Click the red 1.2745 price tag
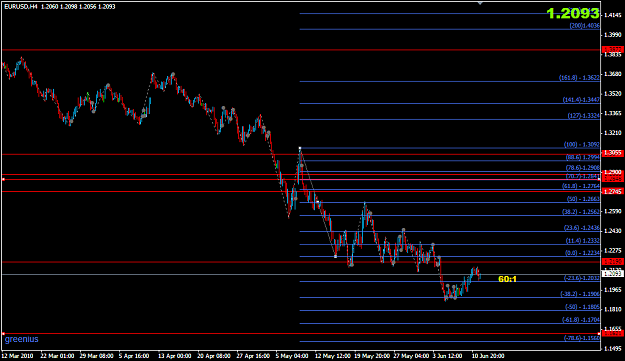Viewport: 625px width, 361px height. [613, 192]
